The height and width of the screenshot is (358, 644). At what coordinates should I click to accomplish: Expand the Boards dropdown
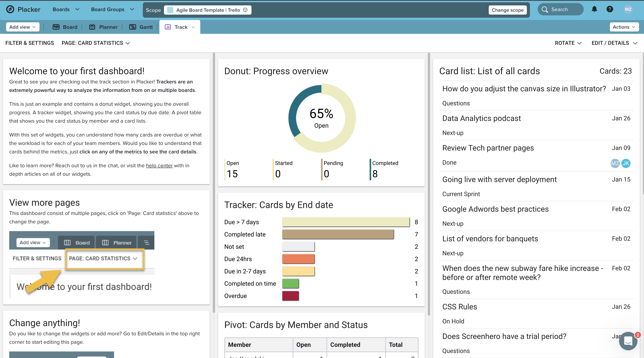click(66, 9)
